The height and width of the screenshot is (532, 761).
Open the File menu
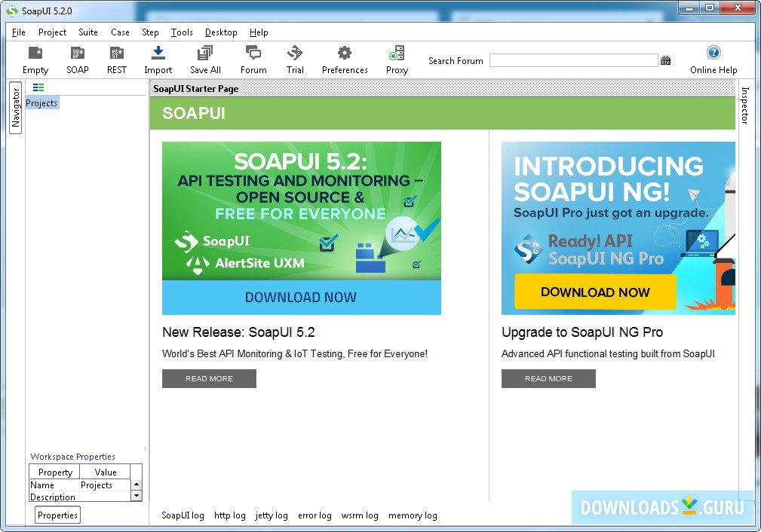click(x=18, y=32)
